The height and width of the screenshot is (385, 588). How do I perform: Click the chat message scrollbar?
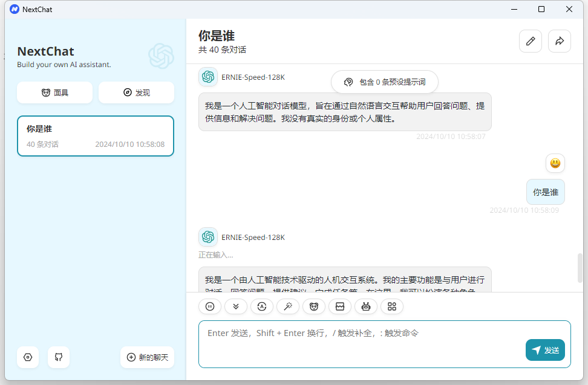[580, 268]
